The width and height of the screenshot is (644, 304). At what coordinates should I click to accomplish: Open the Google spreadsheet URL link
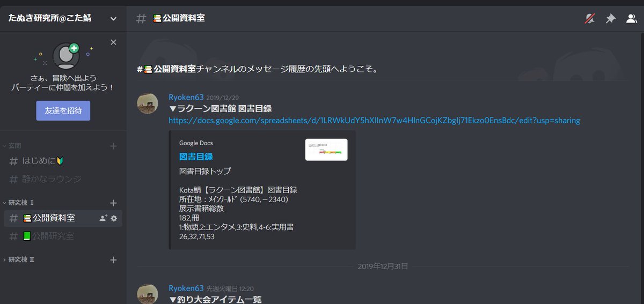(x=375, y=121)
